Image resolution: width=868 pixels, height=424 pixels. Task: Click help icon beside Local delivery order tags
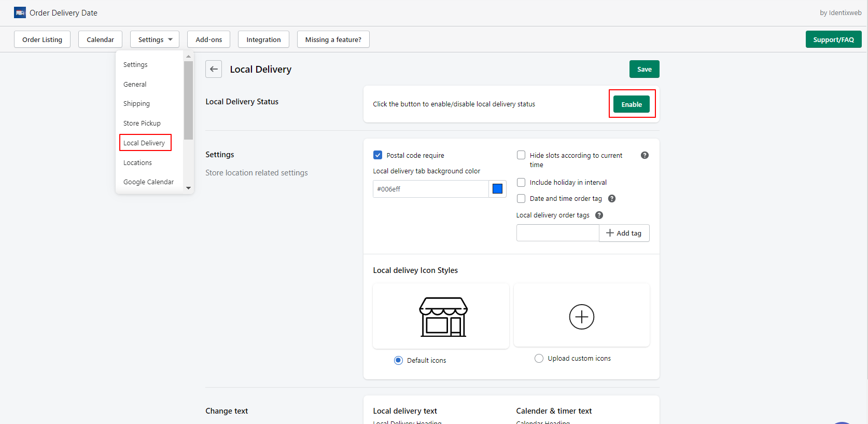[x=599, y=215]
